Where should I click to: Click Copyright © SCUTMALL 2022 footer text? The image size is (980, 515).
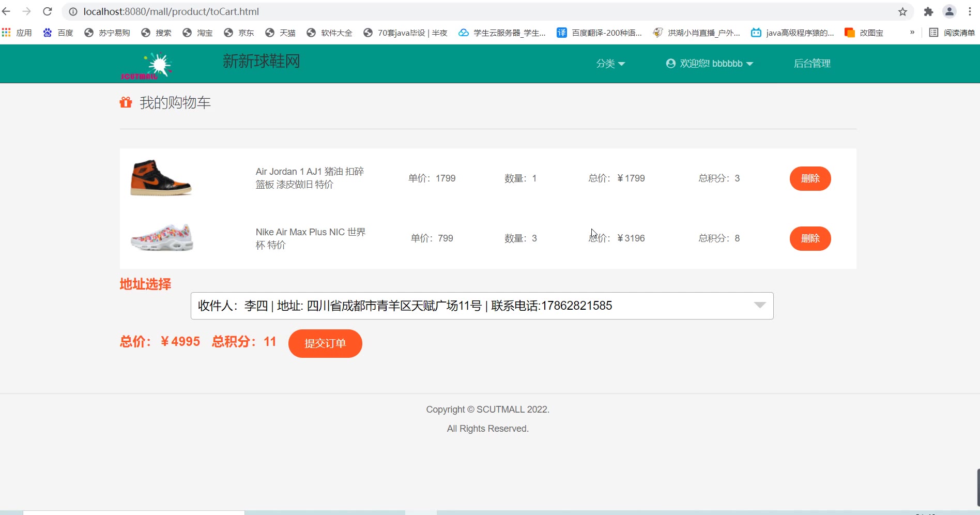pyautogui.click(x=487, y=410)
